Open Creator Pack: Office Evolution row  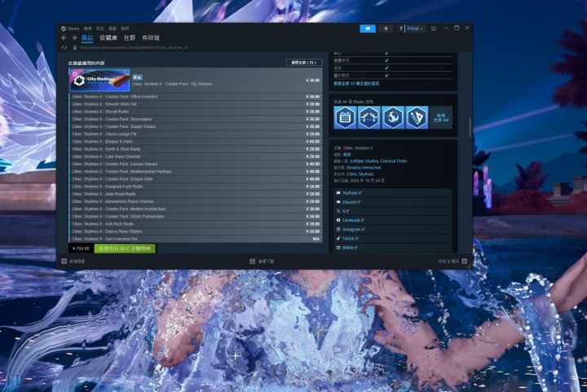(x=196, y=96)
